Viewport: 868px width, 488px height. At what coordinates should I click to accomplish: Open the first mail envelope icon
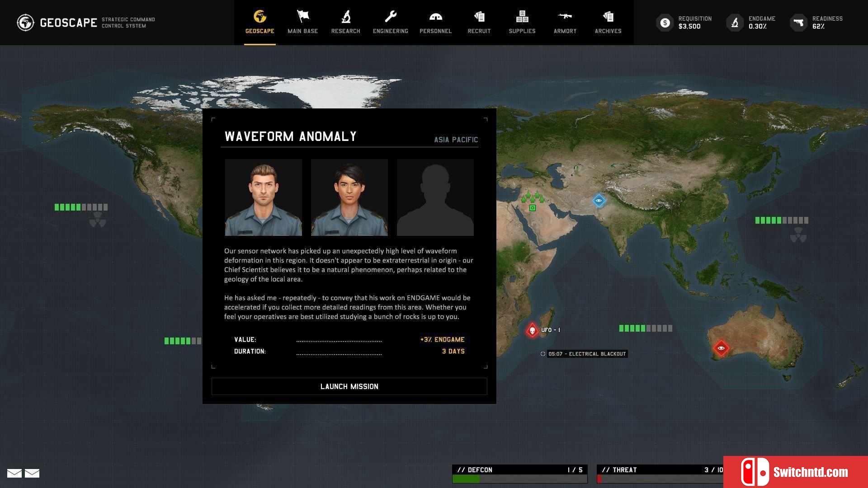coord(14,473)
